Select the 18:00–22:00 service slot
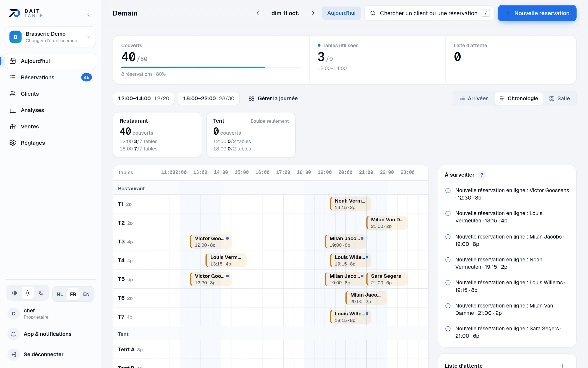 [209, 98]
